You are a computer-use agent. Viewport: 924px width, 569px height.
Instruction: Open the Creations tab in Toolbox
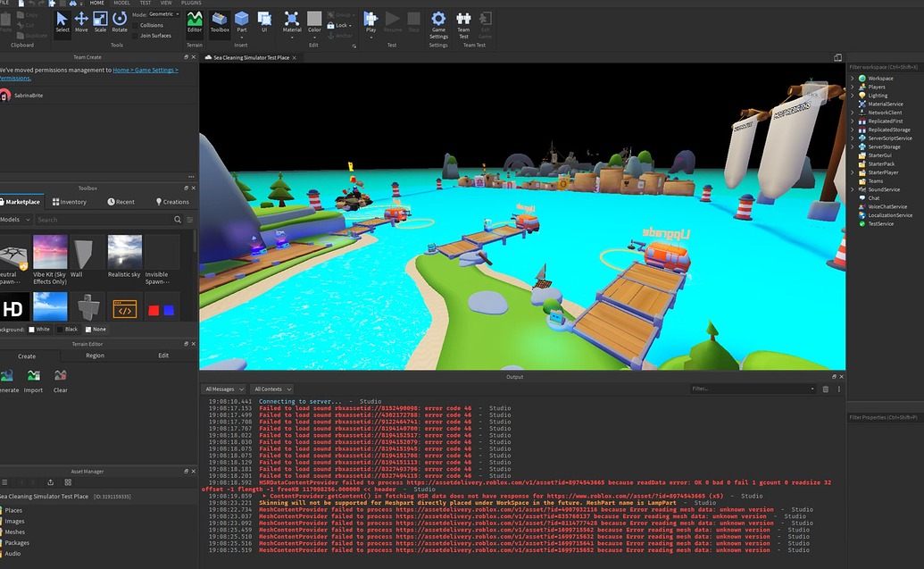point(172,202)
